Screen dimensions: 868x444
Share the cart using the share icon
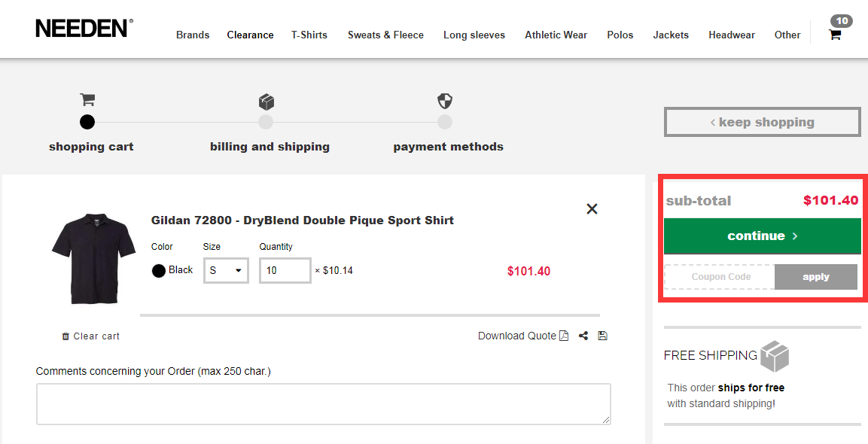[x=583, y=335]
